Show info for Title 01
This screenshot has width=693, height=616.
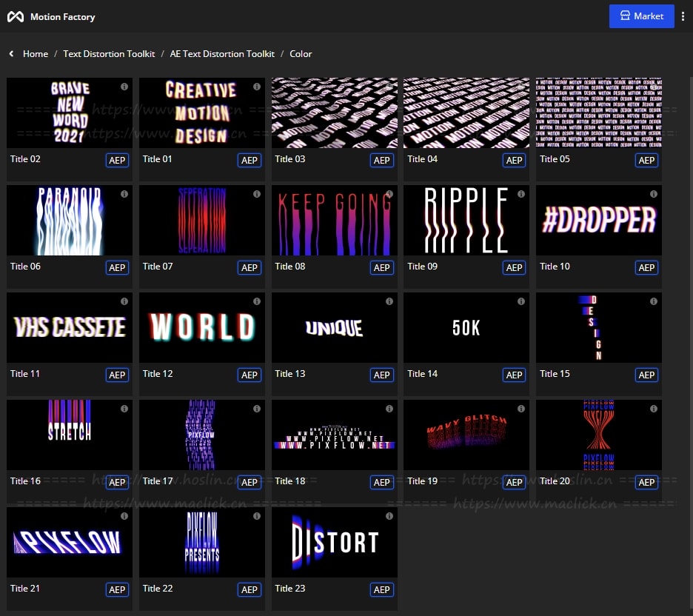click(x=257, y=87)
